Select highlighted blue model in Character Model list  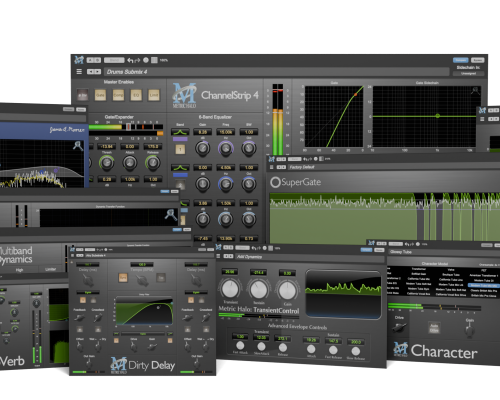click(x=483, y=286)
